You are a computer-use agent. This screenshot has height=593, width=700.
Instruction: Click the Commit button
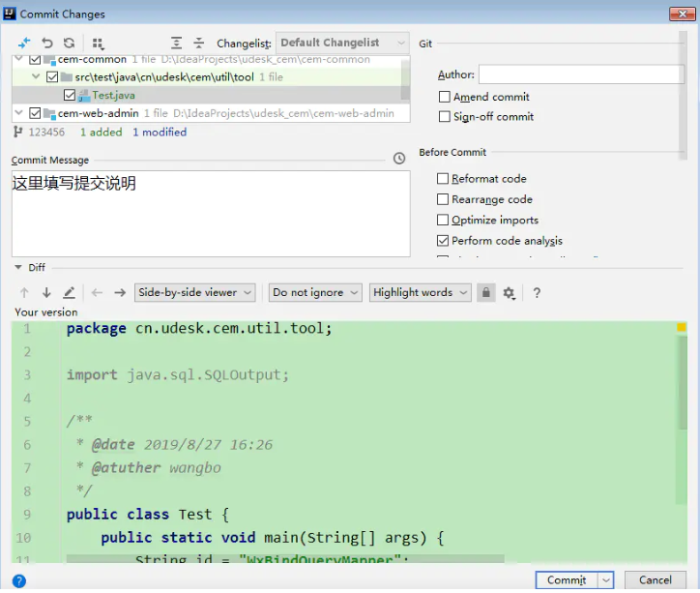pyautogui.click(x=567, y=580)
